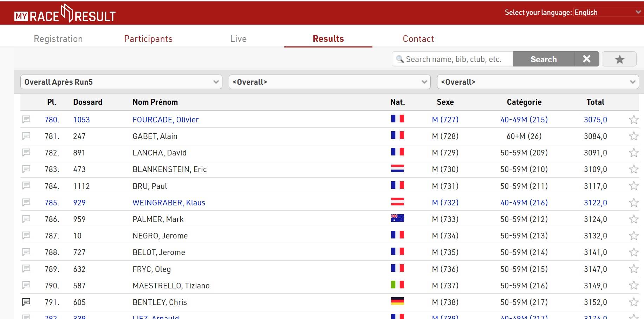The image size is (644, 319).
Task: Switch to the Participants tab
Action: pos(148,39)
